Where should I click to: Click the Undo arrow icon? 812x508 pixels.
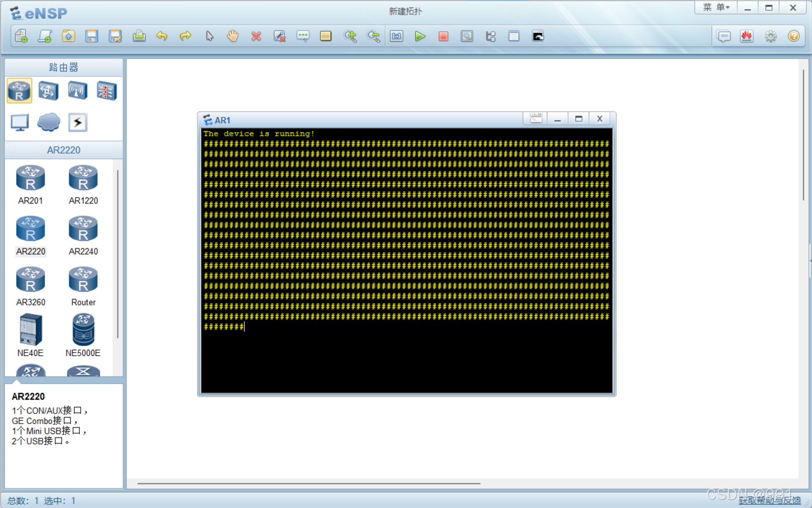click(162, 36)
